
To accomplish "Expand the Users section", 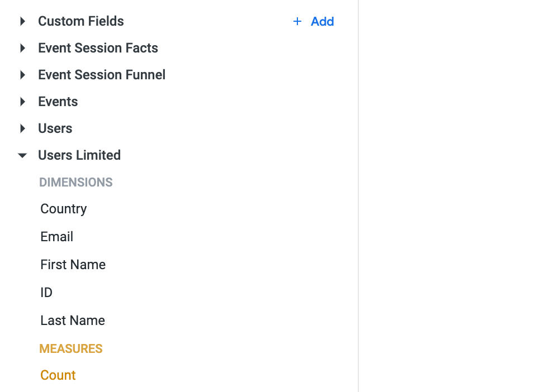I will point(22,128).
